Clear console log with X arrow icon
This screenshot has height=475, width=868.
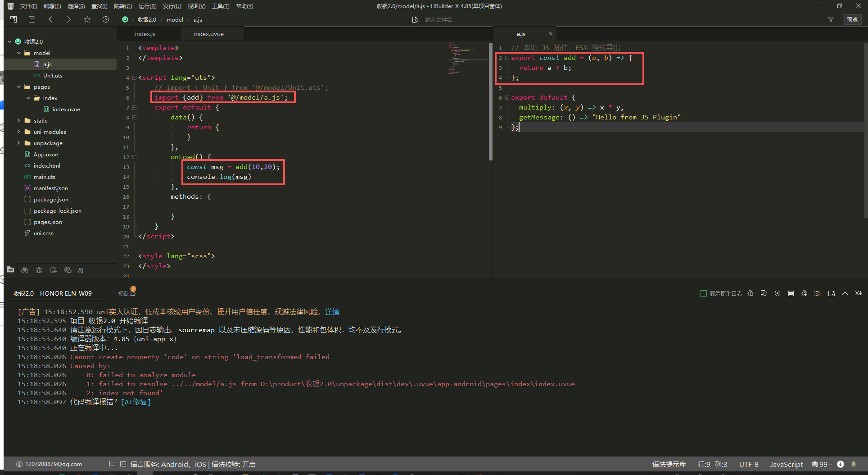(859, 293)
